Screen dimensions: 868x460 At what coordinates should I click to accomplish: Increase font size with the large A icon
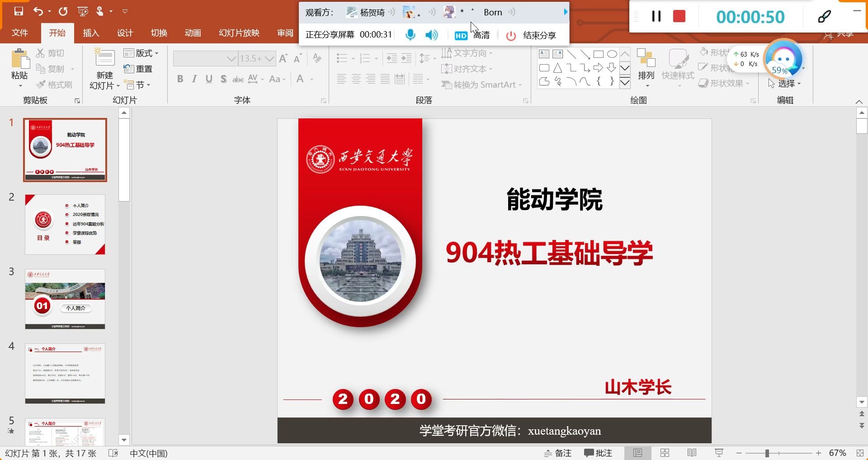click(x=283, y=58)
